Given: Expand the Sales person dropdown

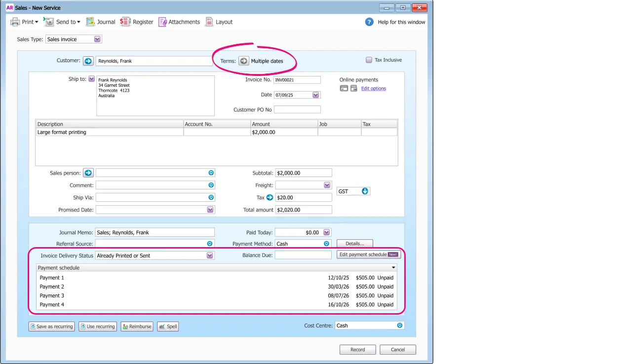Looking at the screenshot, I should coord(211,173).
